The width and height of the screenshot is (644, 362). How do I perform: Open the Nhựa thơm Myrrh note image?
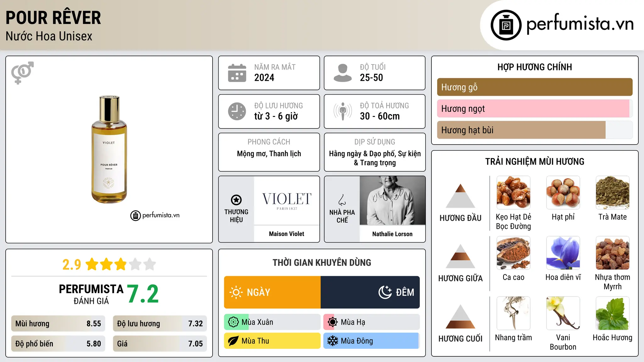coord(613,253)
